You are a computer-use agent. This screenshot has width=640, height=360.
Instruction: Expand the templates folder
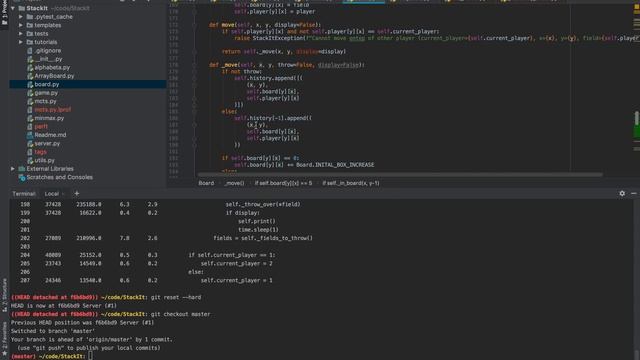(21, 25)
